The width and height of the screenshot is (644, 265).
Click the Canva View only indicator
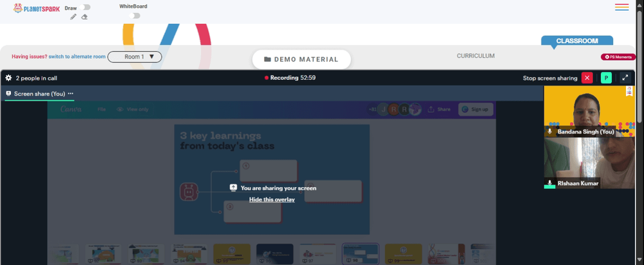pyautogui.click(x=133, y=110)
